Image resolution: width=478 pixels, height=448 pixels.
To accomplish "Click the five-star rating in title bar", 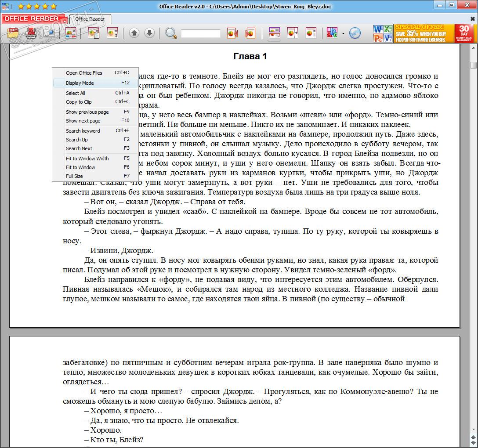I will (x=37, y=6).
